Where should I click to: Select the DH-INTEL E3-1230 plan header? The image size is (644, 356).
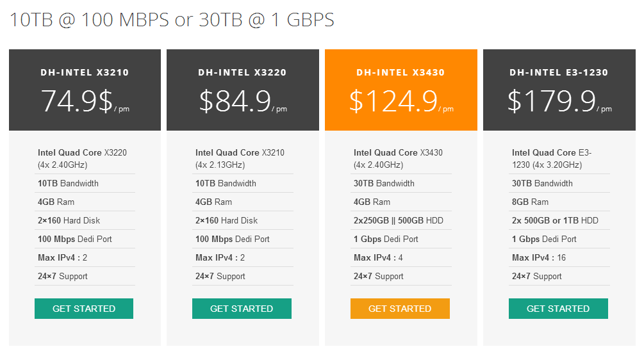[x=559, y=72]
